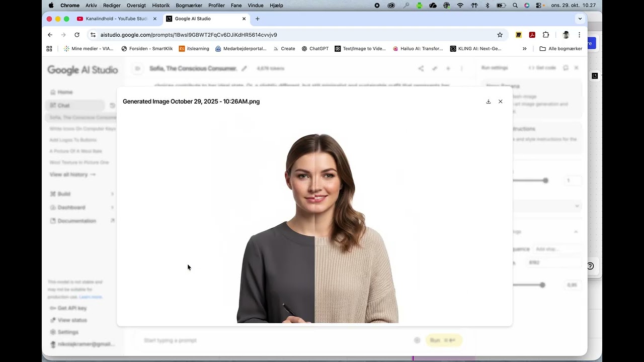Open the Vindue menu
Screen dimensions: 644x362
coord(256,5)
